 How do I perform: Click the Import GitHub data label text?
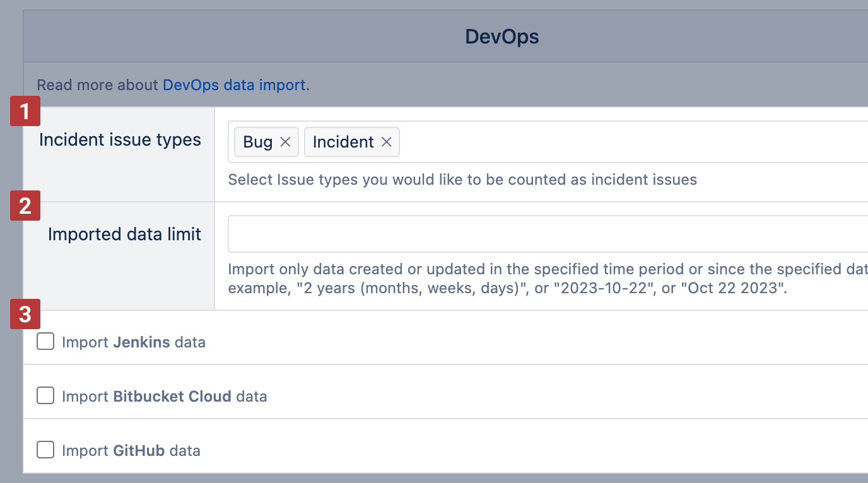[x=131, y=451]
